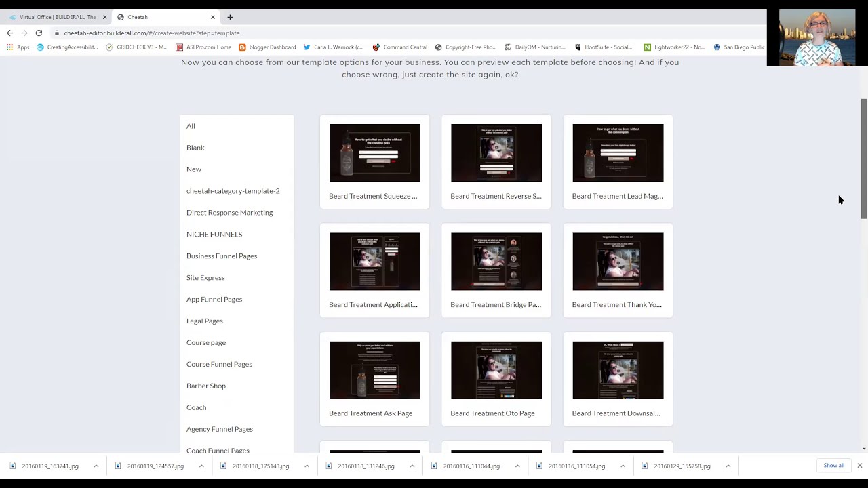
Task: Reload the Cheetah page
Action: 39,33
